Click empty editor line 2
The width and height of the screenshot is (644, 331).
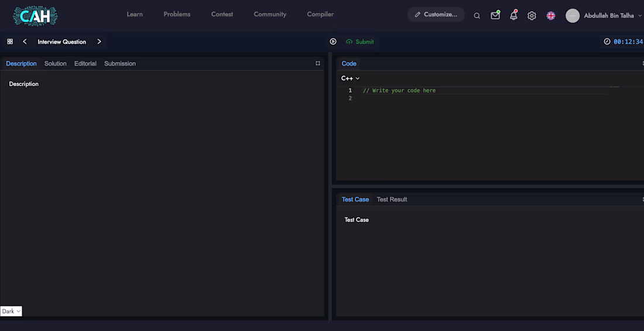(x=485, y=98)
